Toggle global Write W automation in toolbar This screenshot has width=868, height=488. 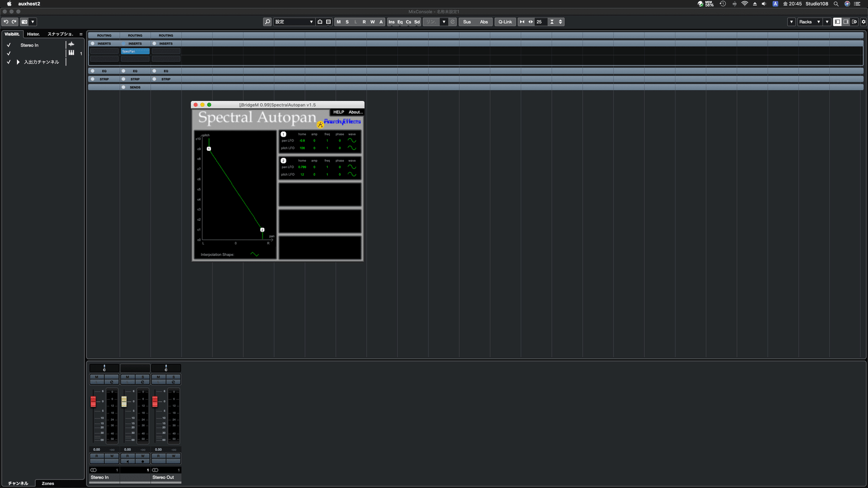pos(373,22)
